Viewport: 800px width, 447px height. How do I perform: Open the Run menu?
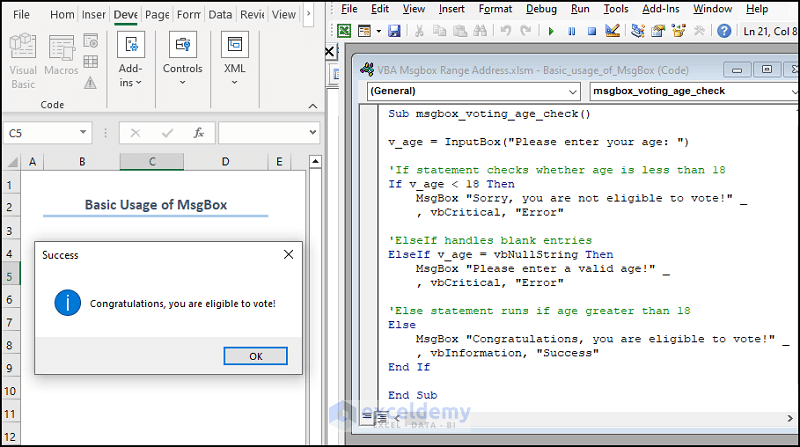[x=580, y=9]
